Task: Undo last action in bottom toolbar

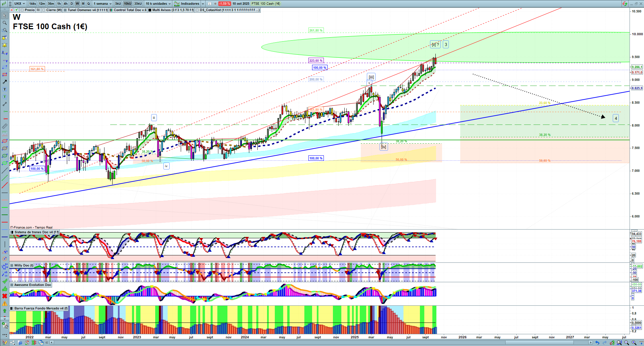Action: 597,343
